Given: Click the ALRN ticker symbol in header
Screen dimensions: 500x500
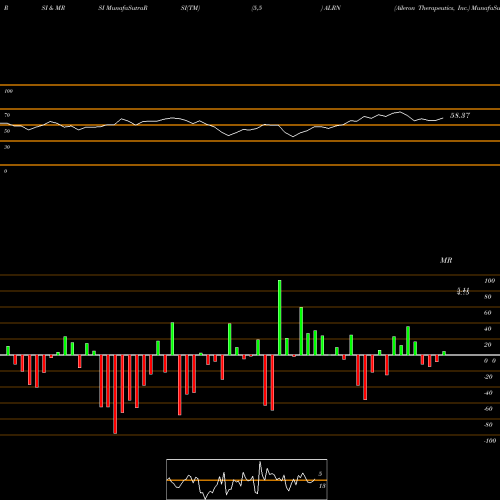Looking at the screenshot, I should click(332, 8).
